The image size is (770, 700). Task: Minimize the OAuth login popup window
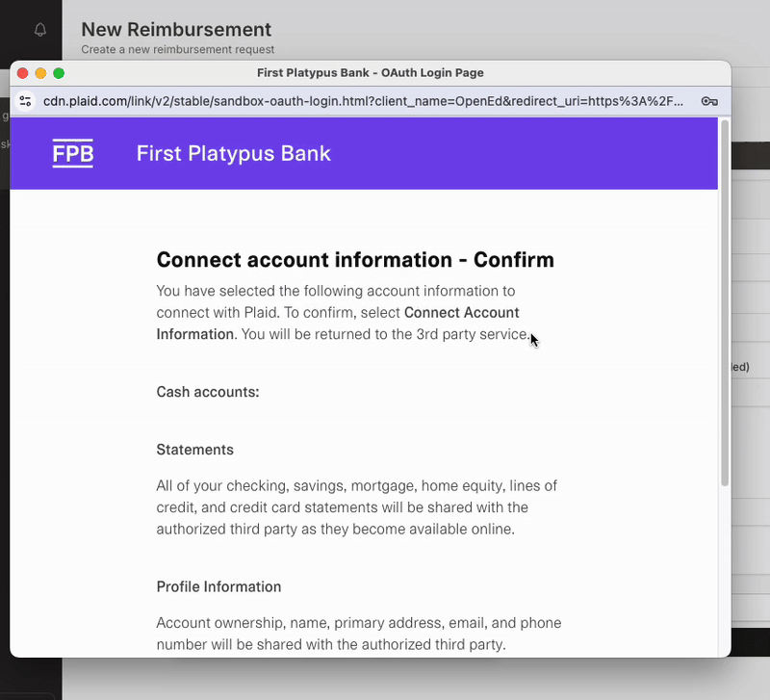point(40,73)
